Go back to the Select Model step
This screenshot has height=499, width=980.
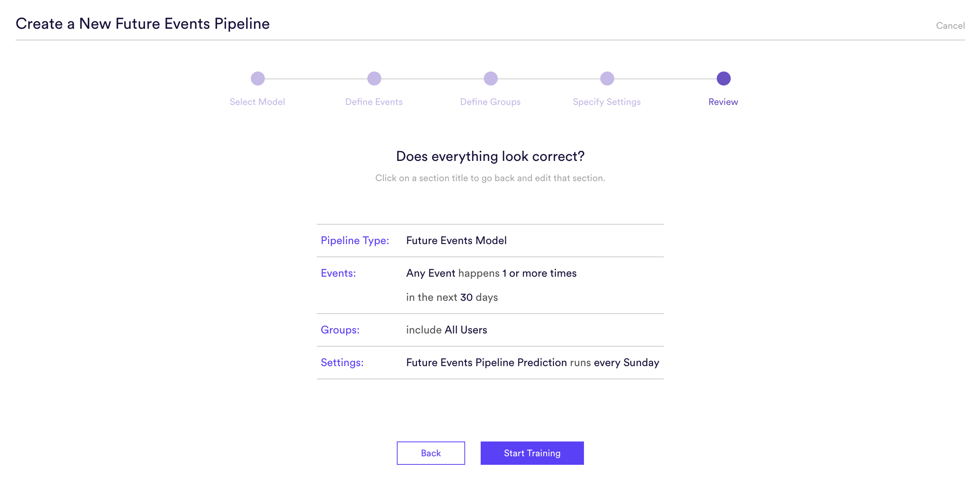click(x=257, y=101)
